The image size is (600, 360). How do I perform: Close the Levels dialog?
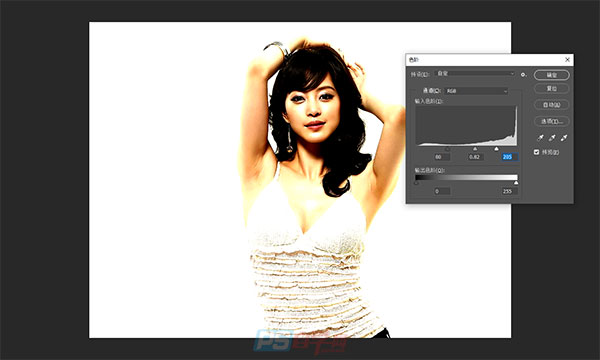coord(567,60)
